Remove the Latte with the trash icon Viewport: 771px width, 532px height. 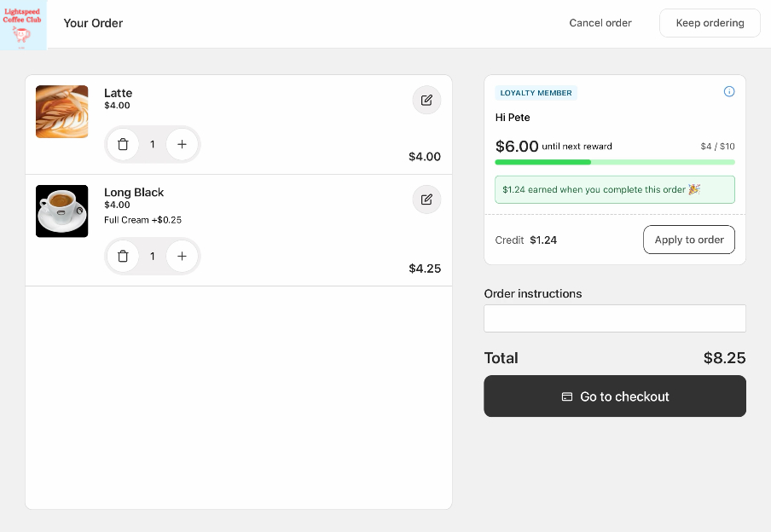123,145
